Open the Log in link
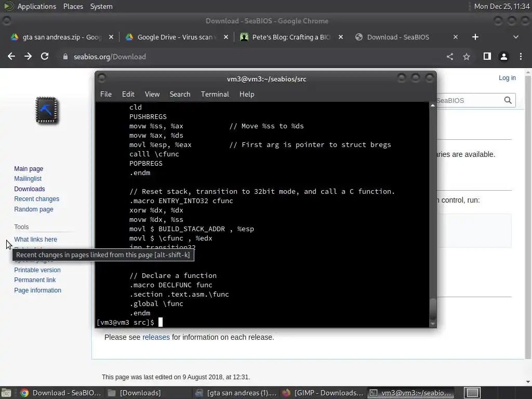The image size is (532, 399). tap(507, 78)
